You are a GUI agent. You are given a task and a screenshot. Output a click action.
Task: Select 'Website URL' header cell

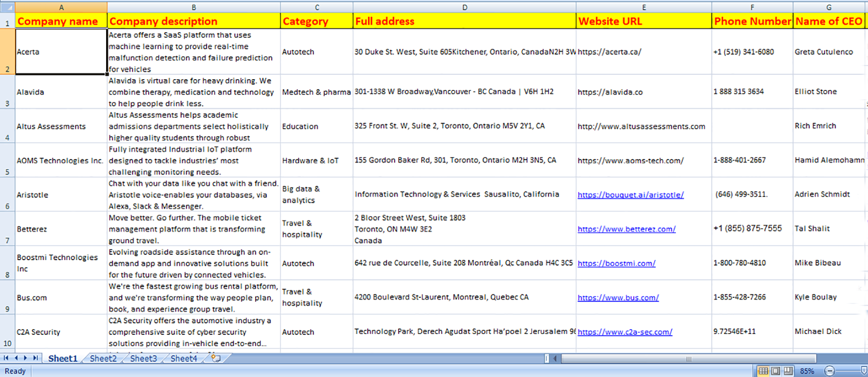coord(644,21)
